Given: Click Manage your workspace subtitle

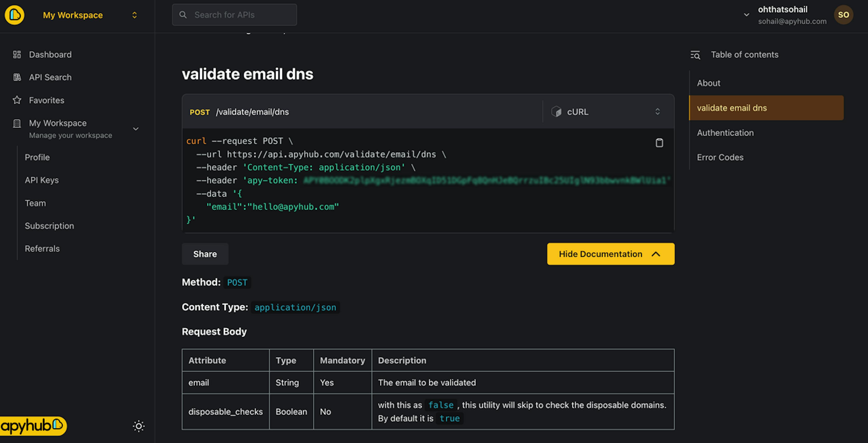Looking at the screenshot, I should coord(71,135).
